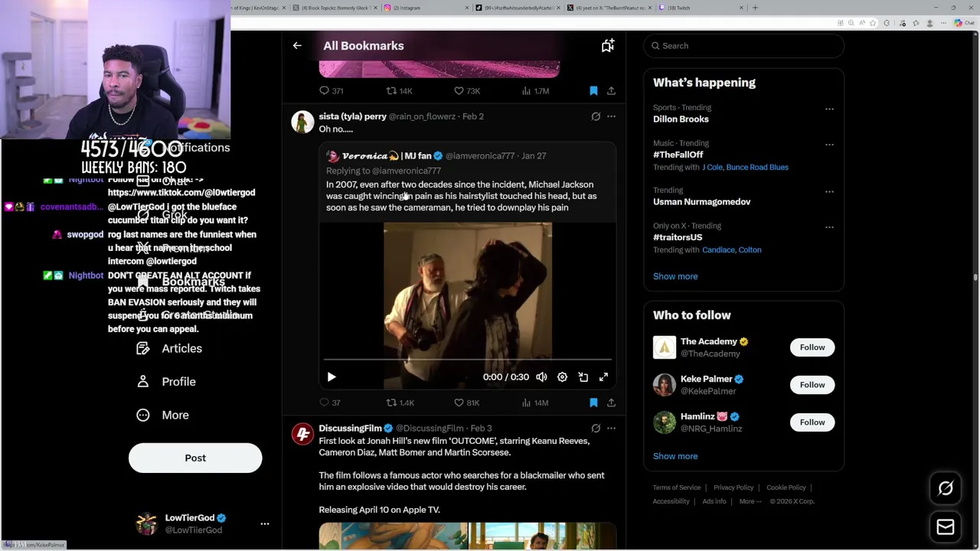This screenshot has width=980, height=551.
Task: Show more Who to follow suggestions
Action: (675, 456)
